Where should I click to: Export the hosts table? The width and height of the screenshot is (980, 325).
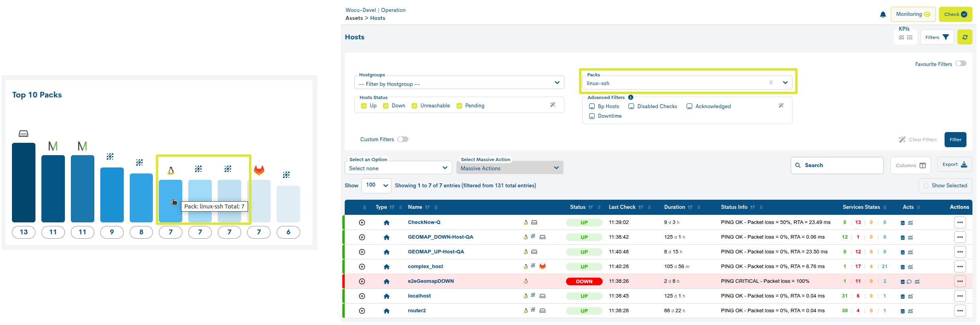tap(954, 164)
